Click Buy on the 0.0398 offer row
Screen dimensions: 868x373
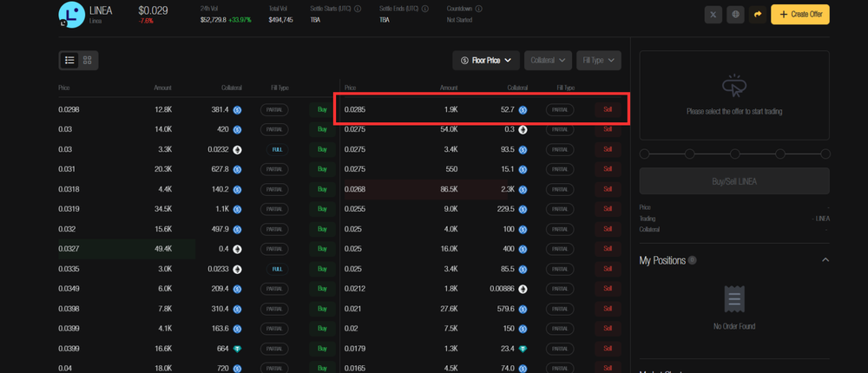pos(322,309)
